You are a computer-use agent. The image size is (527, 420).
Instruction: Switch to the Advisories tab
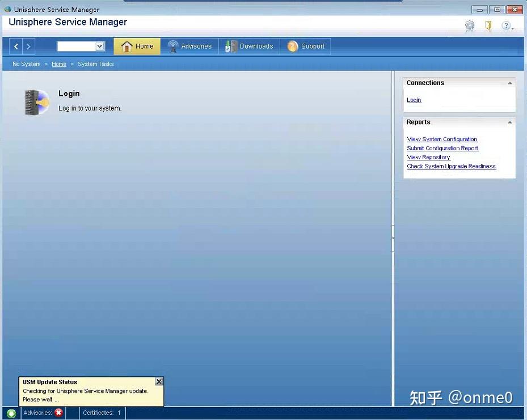pyautogui.click(x=190, y=46)
